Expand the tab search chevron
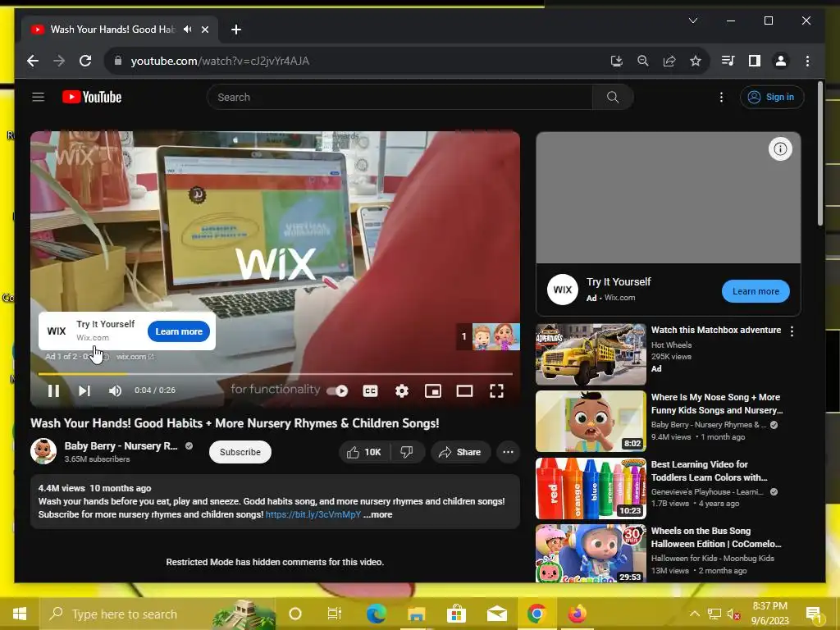840x630 pixels. click(x=692, y=21)
